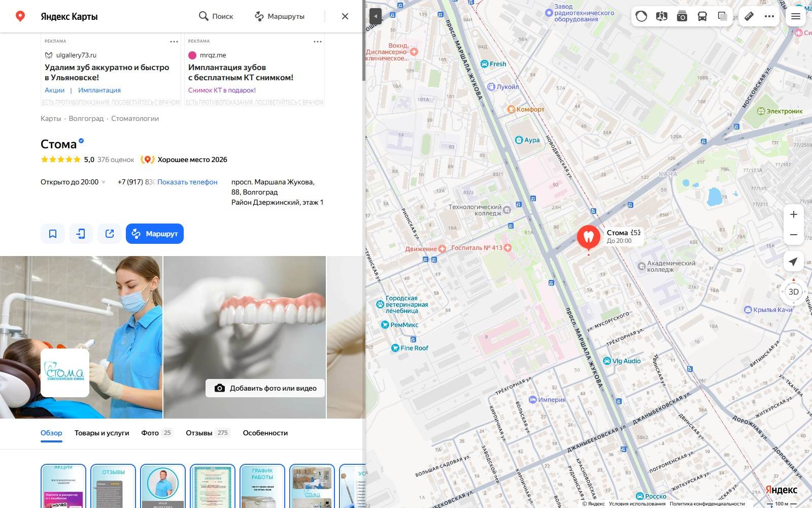Go to Волгоград breadcrumb
This screenshot has height=508, width=812.
86,118
